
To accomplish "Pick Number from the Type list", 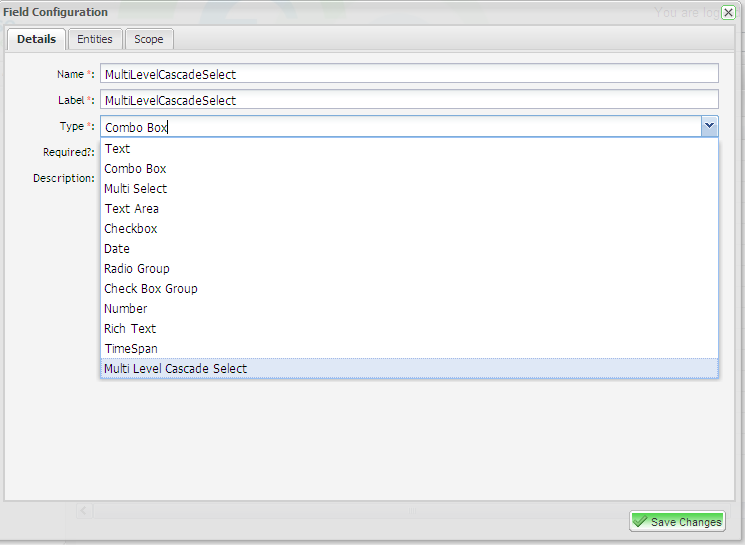I will pyautogui.click(x=126, y=309).
